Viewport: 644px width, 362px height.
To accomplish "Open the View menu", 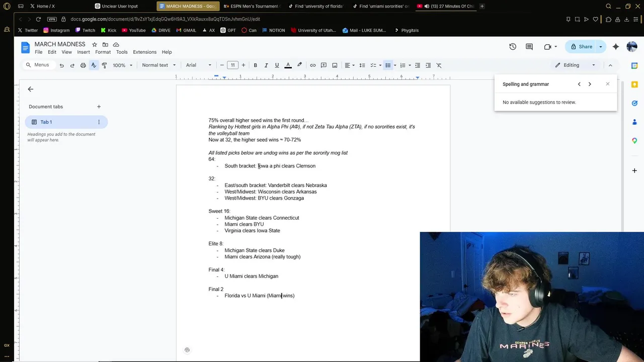I will (66, 52).
